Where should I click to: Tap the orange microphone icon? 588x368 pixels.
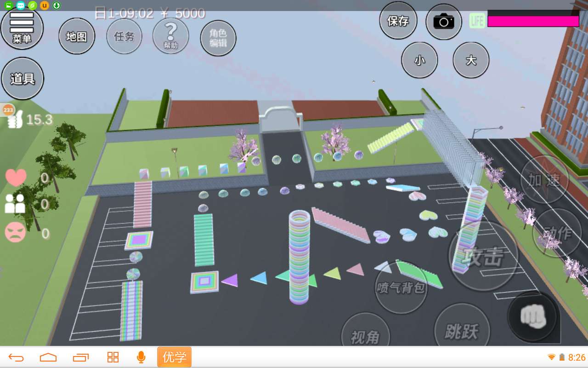click(x=141, y=357)
